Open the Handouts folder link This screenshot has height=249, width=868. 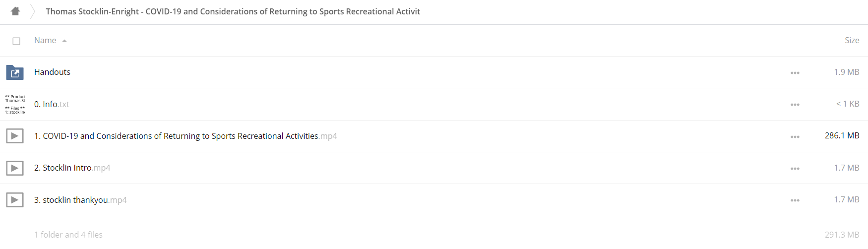(x=52, y=72)
